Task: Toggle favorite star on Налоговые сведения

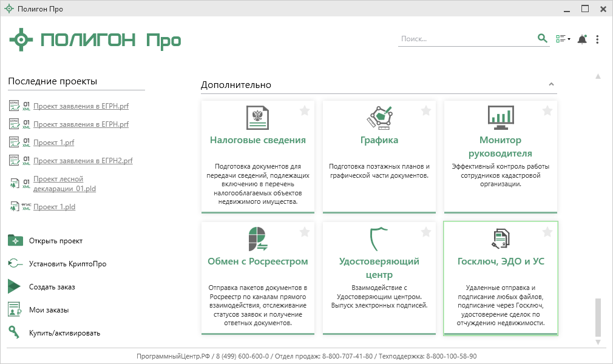Action: coord(305,110)
